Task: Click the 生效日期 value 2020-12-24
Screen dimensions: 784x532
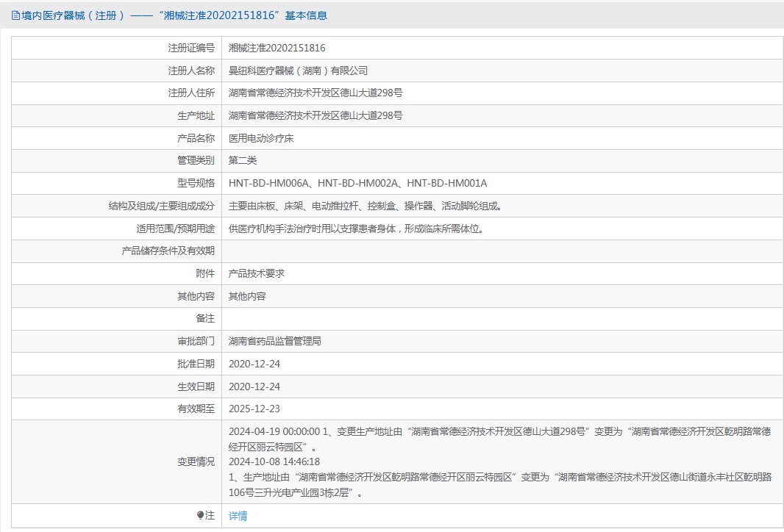Action: [x=254, y=387]
